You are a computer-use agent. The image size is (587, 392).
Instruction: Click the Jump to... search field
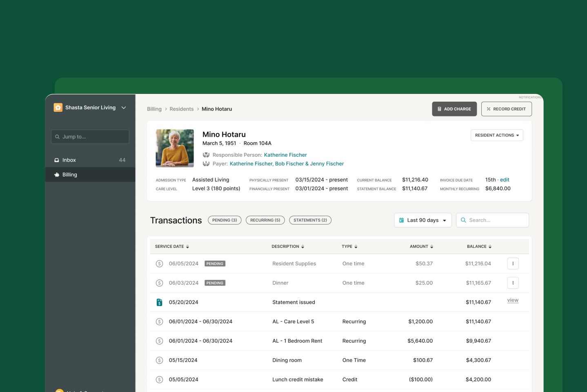point(90,136)
